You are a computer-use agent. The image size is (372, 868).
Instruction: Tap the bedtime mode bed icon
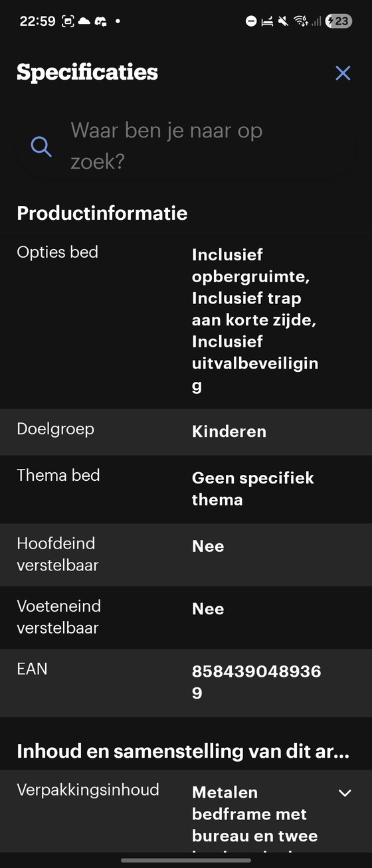pos(267,21)
